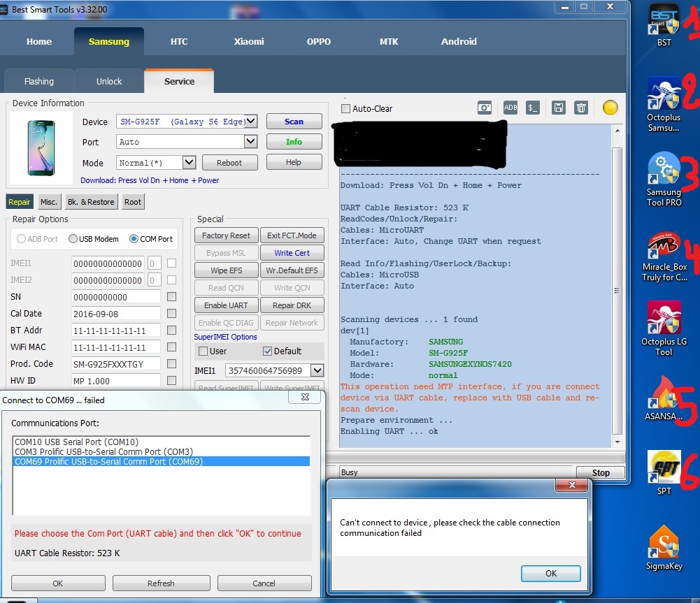
Task: Enable SuperIMEI User checkbox
Action: click(x=203, y=351)
